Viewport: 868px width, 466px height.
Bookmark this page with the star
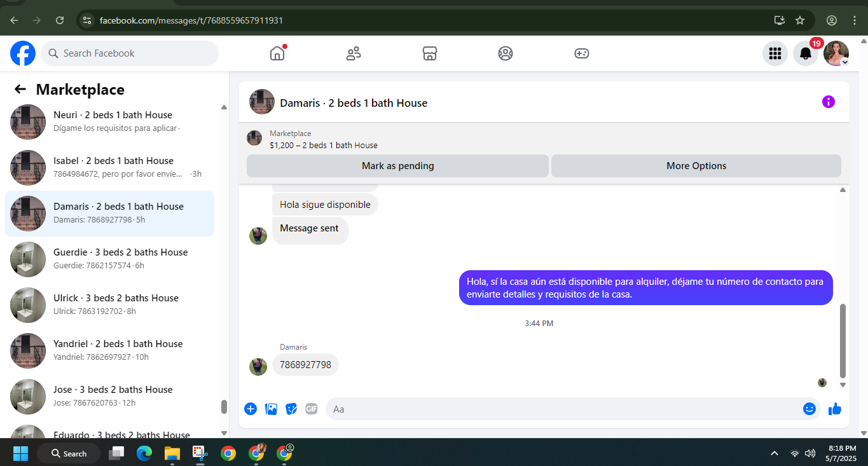800,20
